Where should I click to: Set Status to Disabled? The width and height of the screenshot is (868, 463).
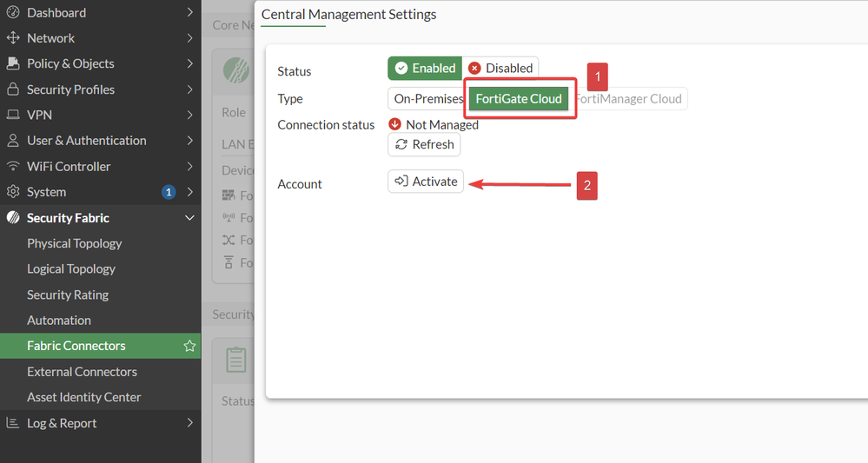click(500, 69)
